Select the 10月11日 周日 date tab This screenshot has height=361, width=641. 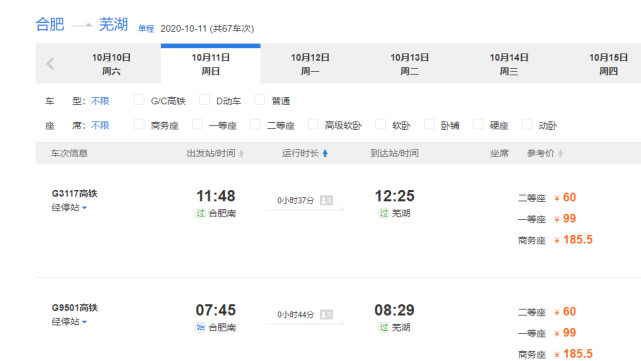pos(211,64)
